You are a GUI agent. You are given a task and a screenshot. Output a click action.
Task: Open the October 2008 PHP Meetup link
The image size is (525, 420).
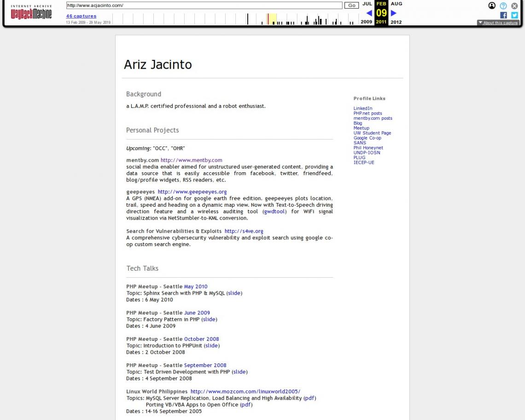coord(202,339)
